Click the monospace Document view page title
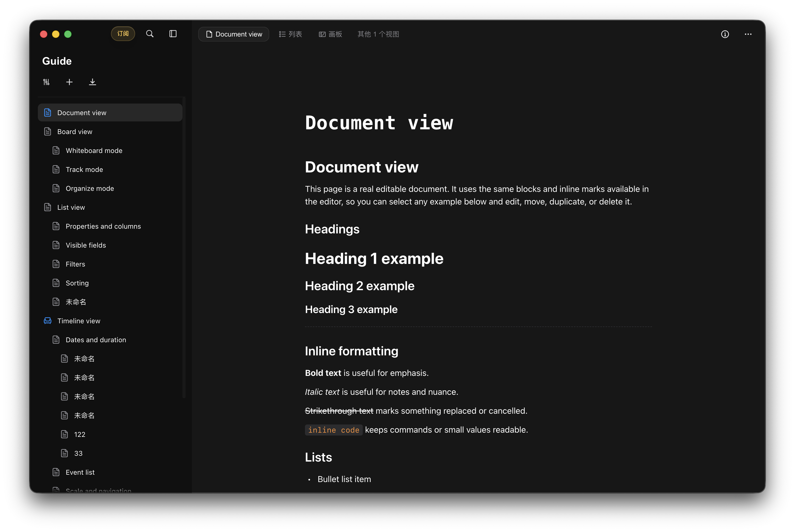This screenshot has width=795, height=532. pos(379,122)
